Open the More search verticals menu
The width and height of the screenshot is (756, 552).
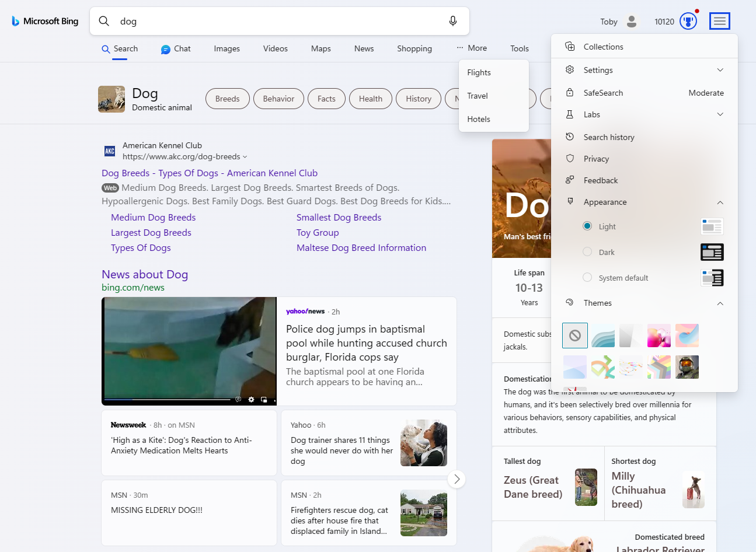coord(472,48)
